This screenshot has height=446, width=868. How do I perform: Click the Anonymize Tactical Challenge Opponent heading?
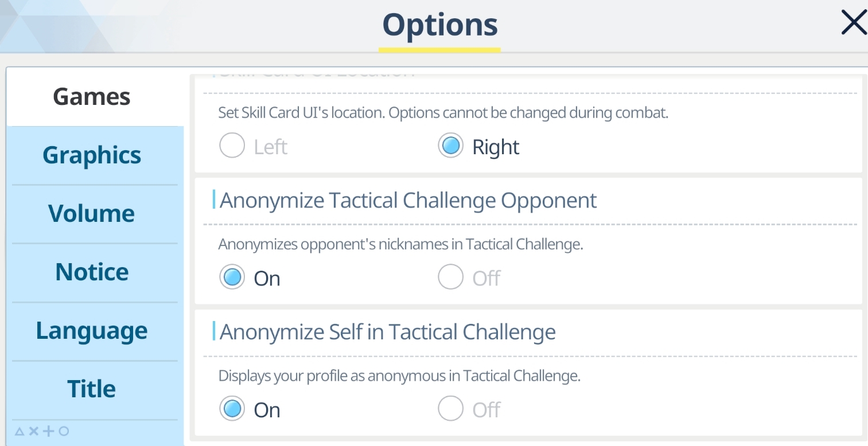tap(408, 201)
